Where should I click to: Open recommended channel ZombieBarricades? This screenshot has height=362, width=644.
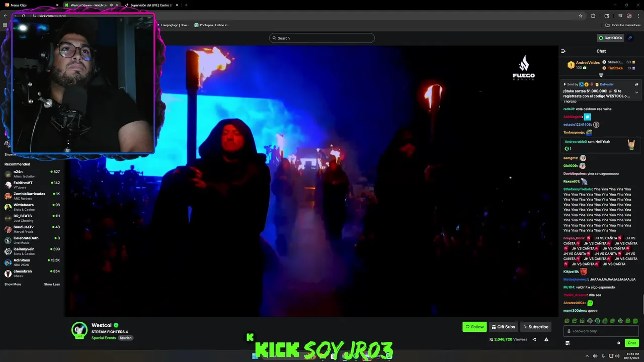tap(32, 196)
